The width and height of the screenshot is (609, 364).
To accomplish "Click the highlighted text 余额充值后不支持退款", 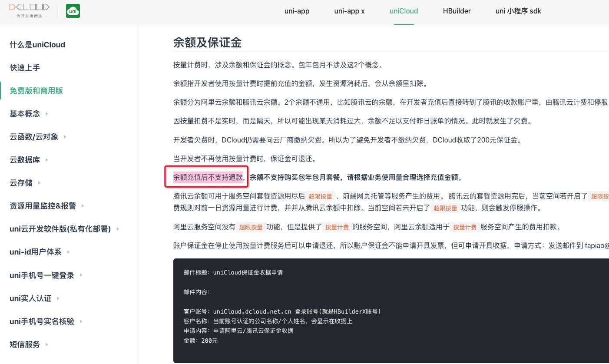I will pyautogui.click(x=208, y=177).
